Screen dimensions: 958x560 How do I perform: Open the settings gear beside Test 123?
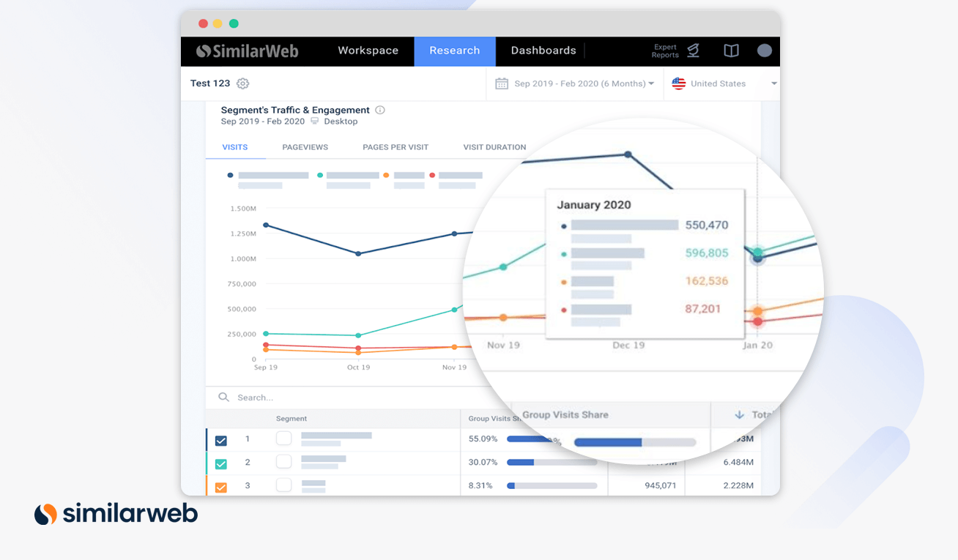(x=243, y=83)
